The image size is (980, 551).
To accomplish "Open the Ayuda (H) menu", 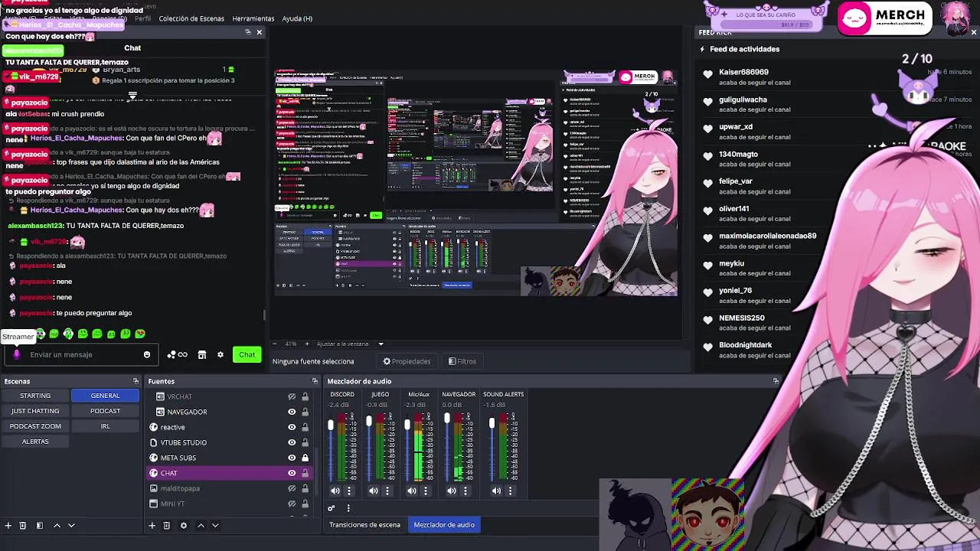I will point(297,18).
